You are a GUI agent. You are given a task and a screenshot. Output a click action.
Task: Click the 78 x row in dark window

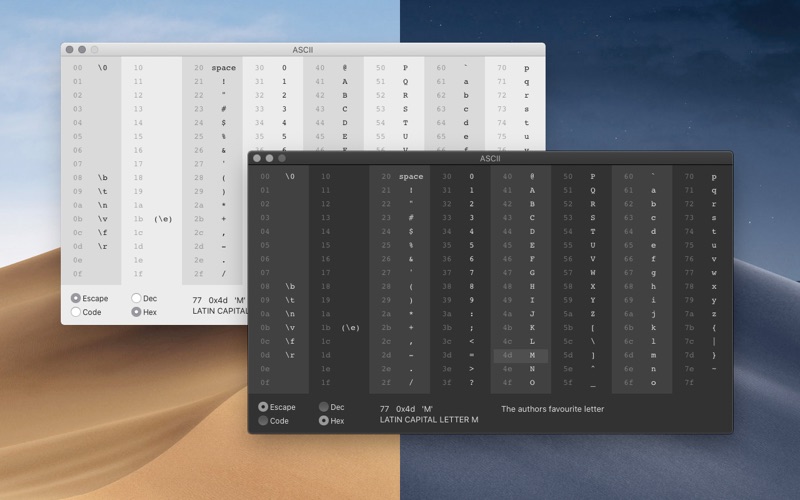(703, 286)
